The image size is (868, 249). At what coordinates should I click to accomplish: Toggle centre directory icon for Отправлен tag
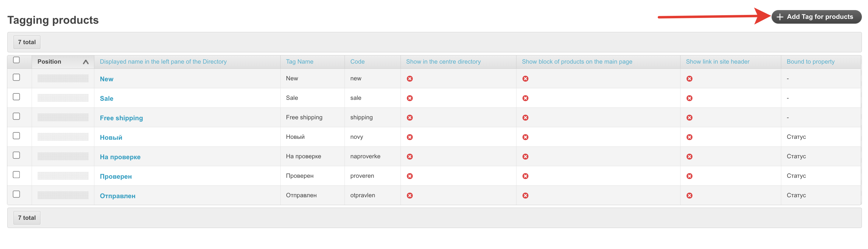pyautogui.click(x=409, y=196)
